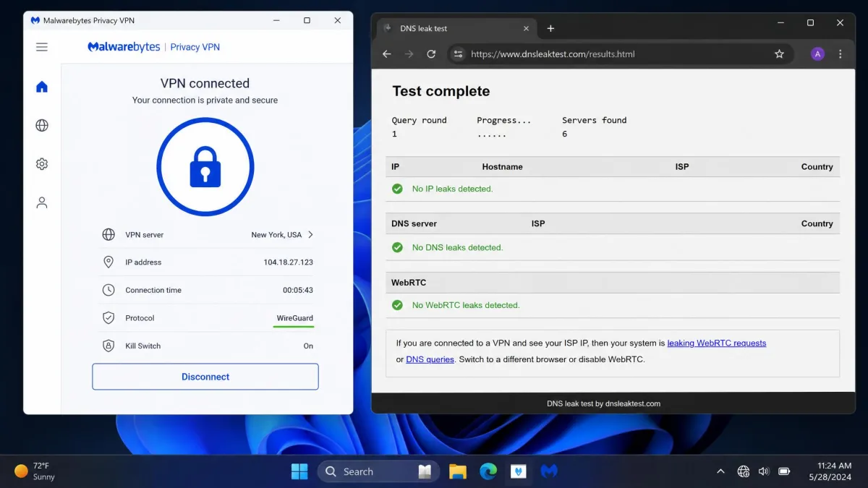
Task: View site information icon in address bar
Action: (x=456, y=54)
